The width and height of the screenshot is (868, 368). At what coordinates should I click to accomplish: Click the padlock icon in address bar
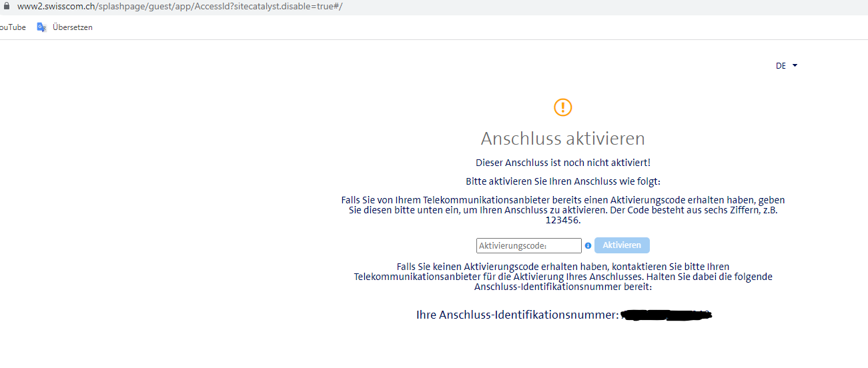click(x=7, y=6)
